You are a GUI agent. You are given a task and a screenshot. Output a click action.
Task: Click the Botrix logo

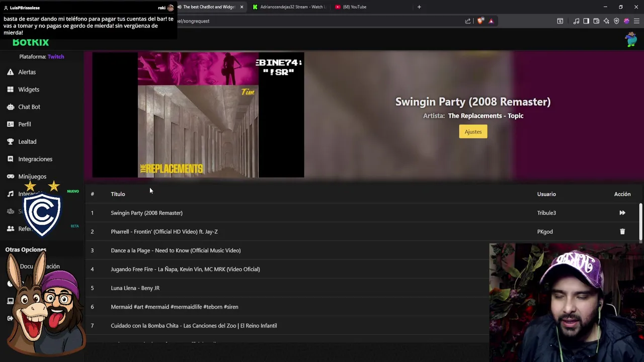click(31, 43)
